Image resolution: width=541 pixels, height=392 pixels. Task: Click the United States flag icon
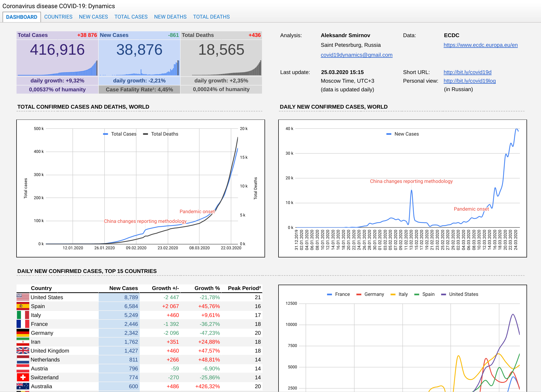coord(23,297)
